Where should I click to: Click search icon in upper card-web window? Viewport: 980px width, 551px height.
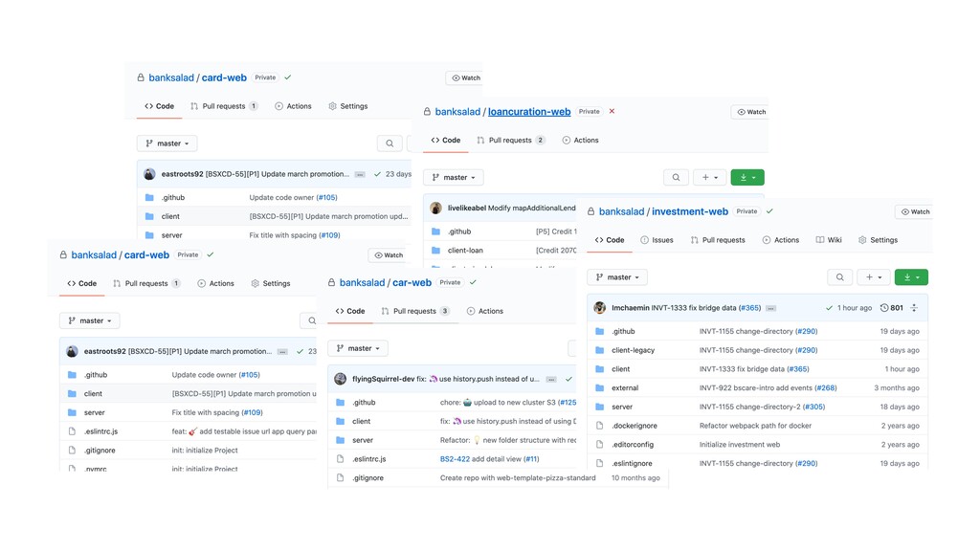pos(390,143)
